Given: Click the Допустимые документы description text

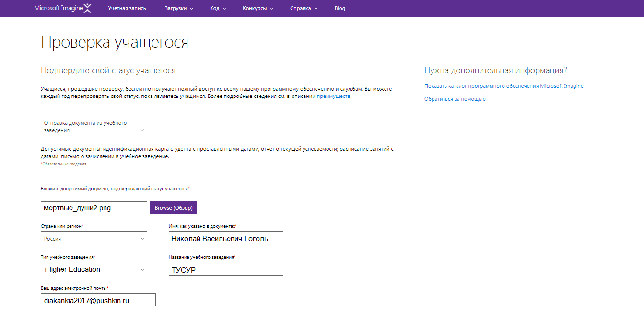Looking at the screenshot, I should pyautogui.click(x=217, y=153).
